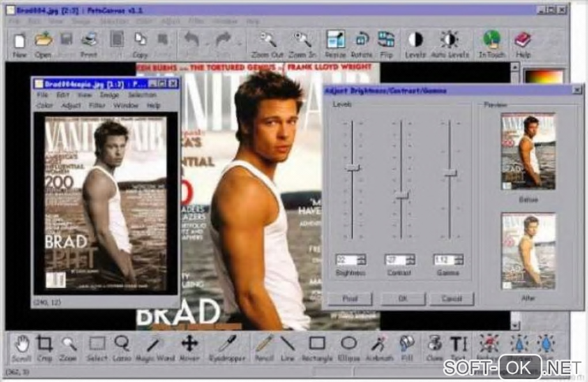Viewport: 588px width, 382px height.
Task: Click the InTouch globe icon
Action: click(492, 39)
